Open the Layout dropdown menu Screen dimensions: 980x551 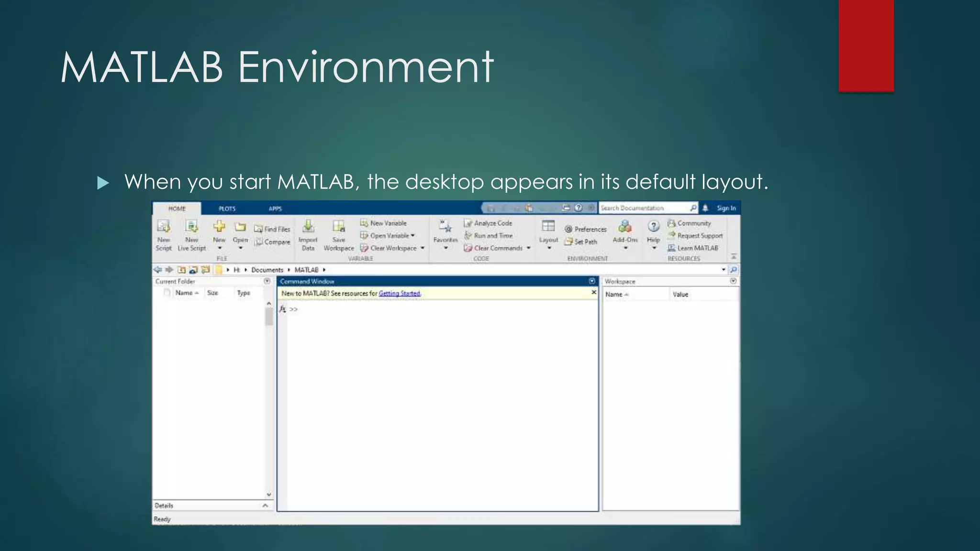click(x=548, y=248)
